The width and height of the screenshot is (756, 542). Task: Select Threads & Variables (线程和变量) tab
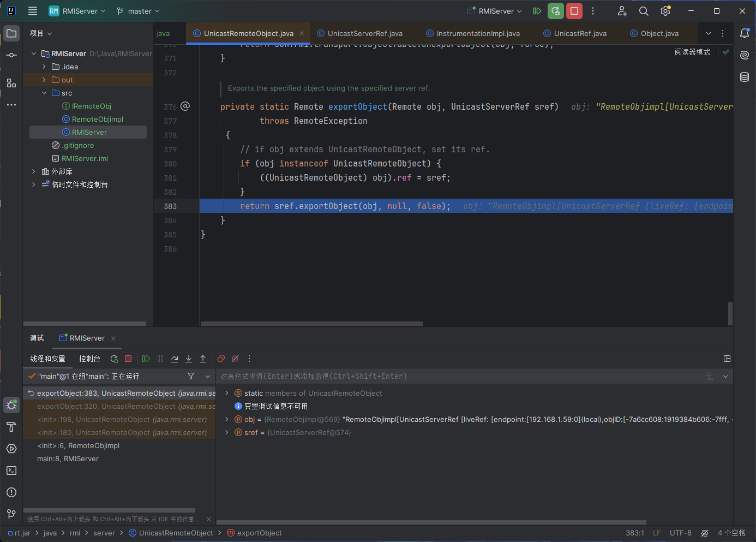pos(47,359)
